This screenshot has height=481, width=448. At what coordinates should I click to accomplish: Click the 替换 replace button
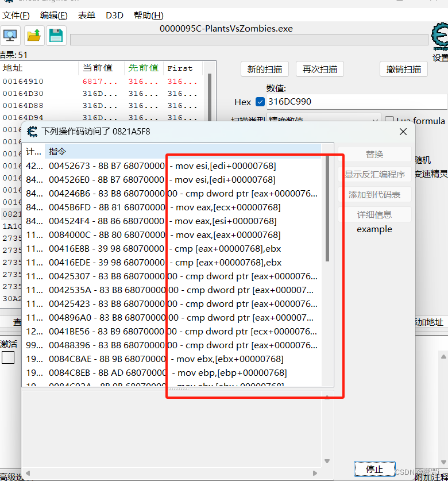click(x=374, y=155)
